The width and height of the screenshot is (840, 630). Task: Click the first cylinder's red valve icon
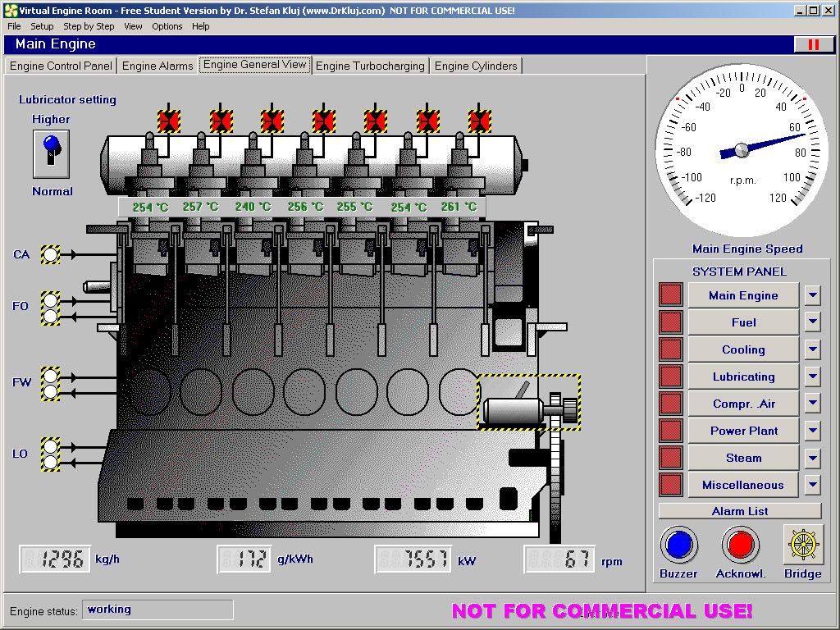click(x=169, y=121)
